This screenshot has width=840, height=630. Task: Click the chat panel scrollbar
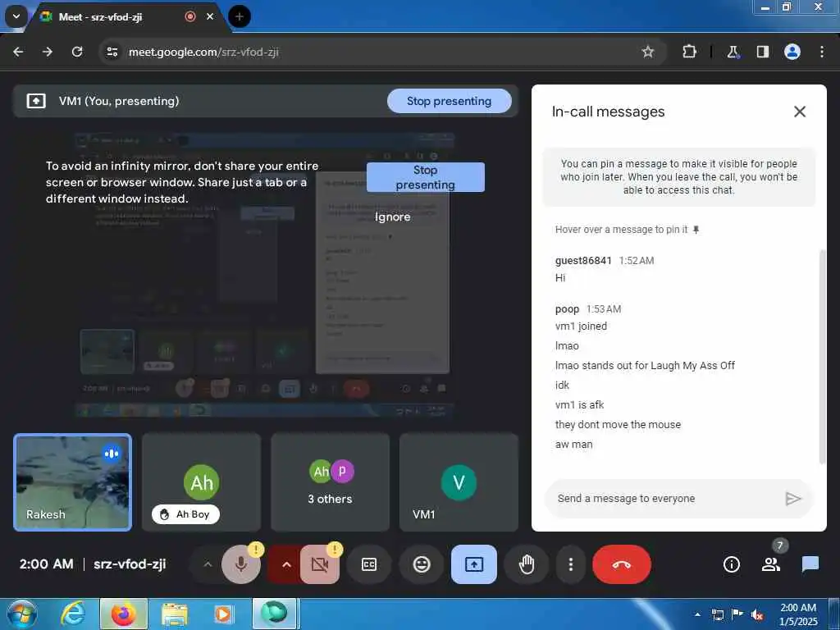(823, 356)
